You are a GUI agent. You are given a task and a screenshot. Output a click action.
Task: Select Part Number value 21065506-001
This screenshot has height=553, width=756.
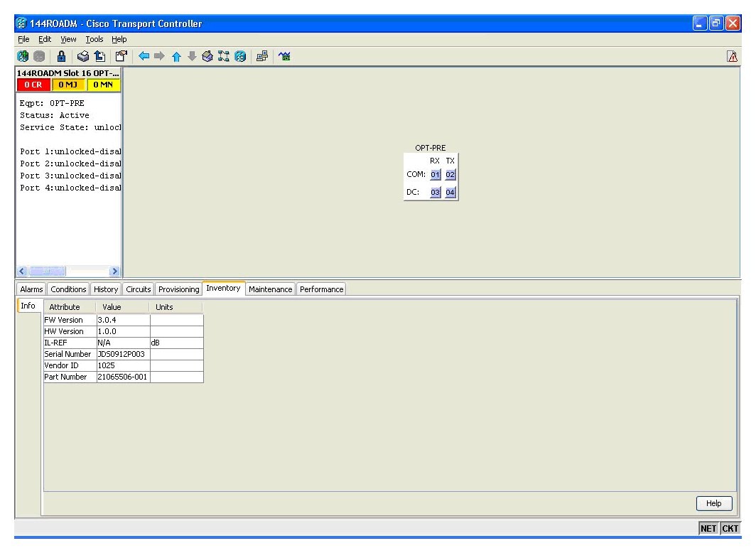pyautogui.click(x=123, y=377)
